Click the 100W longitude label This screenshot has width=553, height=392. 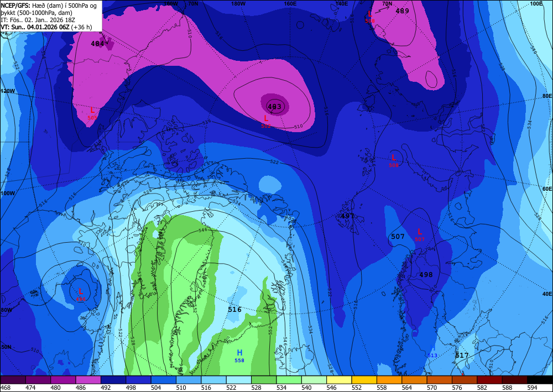tap(8, 194)
